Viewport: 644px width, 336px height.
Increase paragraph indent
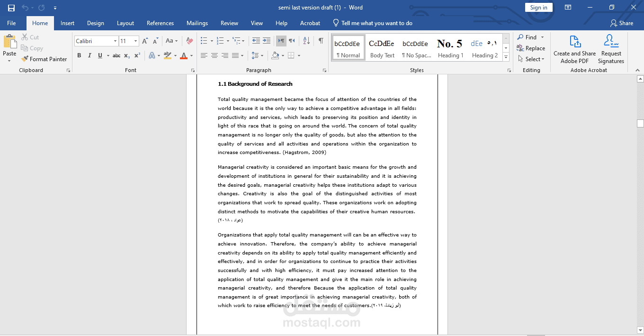coord(267,41)
